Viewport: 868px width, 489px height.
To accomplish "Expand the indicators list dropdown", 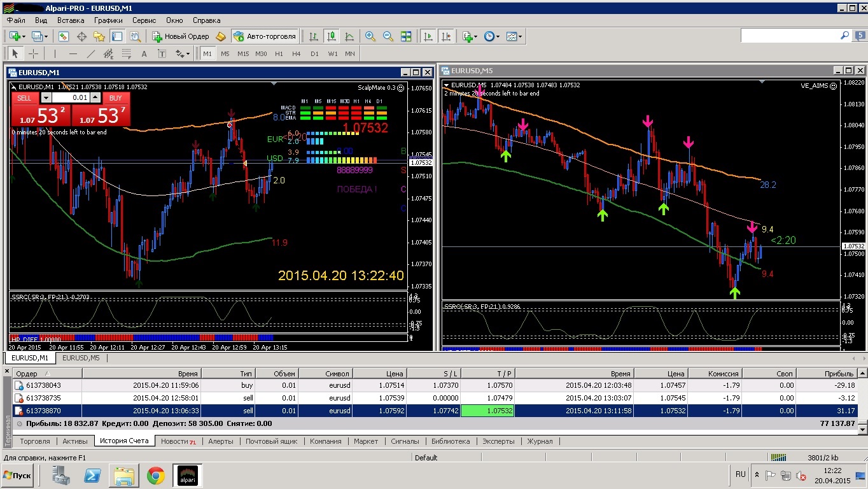I will click(x=475, y=36).
